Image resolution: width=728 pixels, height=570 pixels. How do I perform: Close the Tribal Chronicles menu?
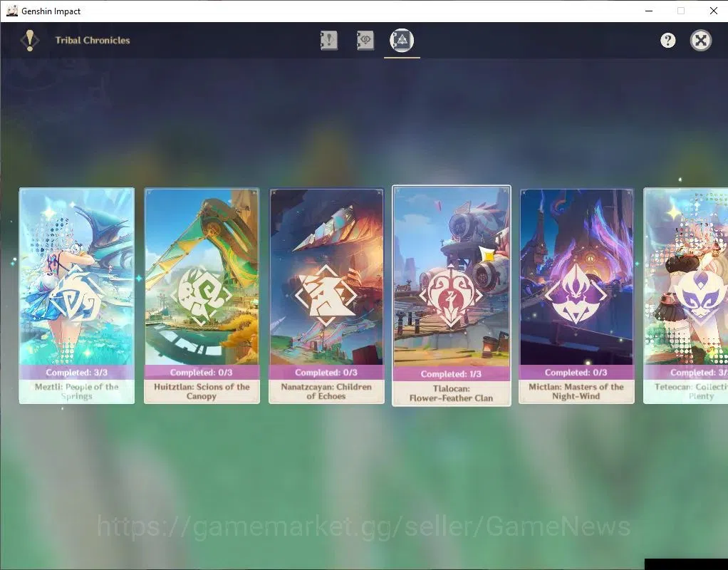click(x=701, y=41)
